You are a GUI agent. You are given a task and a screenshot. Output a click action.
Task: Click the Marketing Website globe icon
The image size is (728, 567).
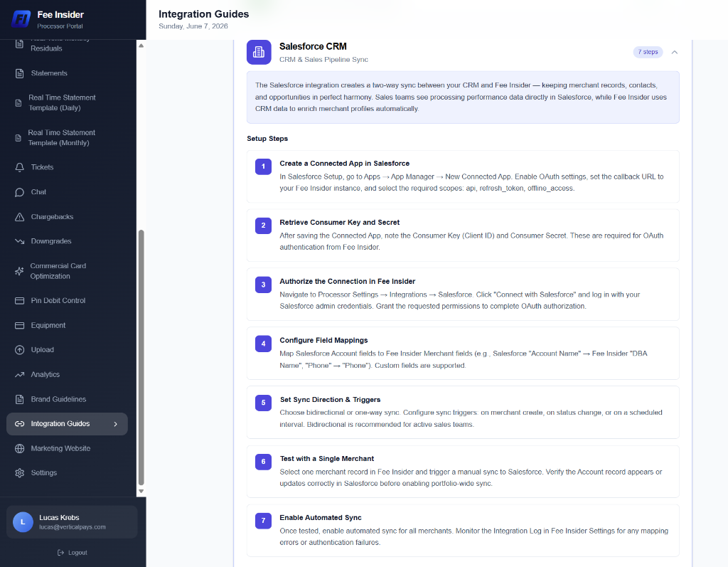[x=19, y=448]
